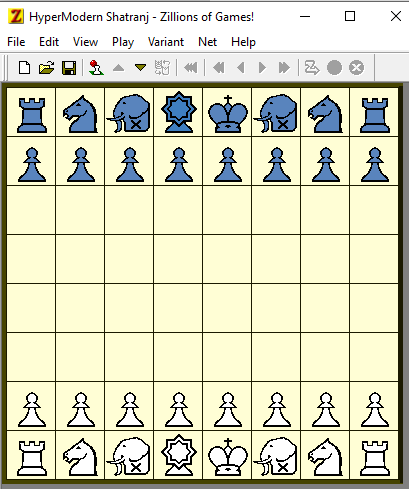Click the Z arrow Zillions toolbar icon

312,68
